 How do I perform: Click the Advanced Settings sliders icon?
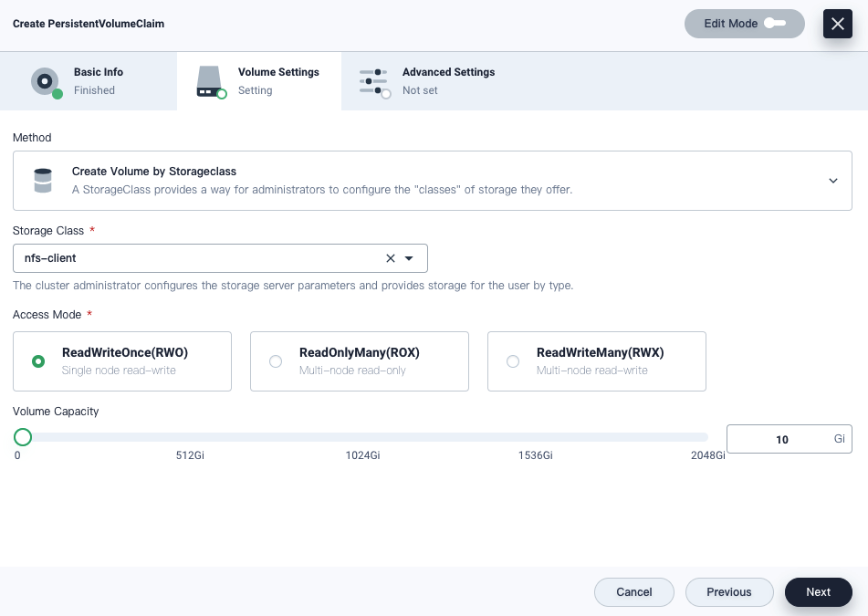coord(373,81)
